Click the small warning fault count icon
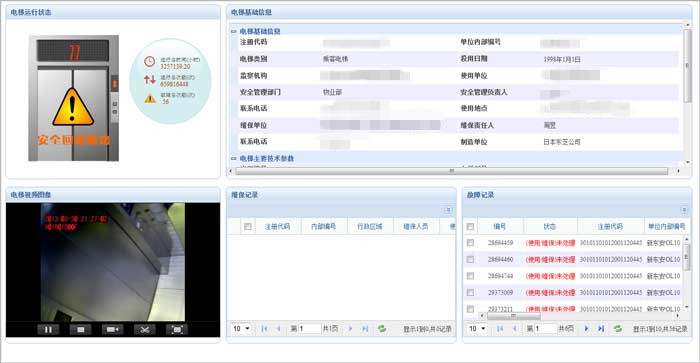Image resolution: width=700 pixels, height=363 pixels. point(150,98)
